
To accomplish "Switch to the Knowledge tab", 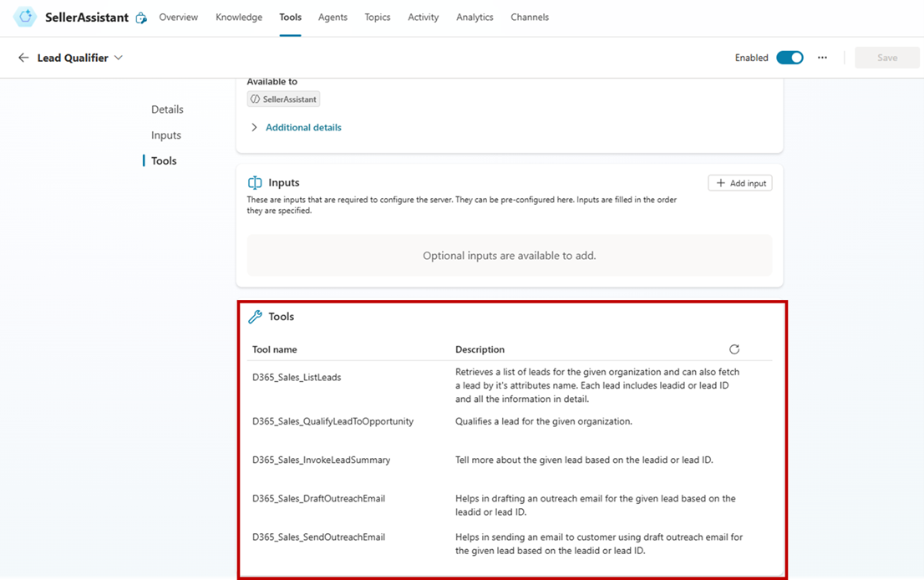I will pos(239,17).
